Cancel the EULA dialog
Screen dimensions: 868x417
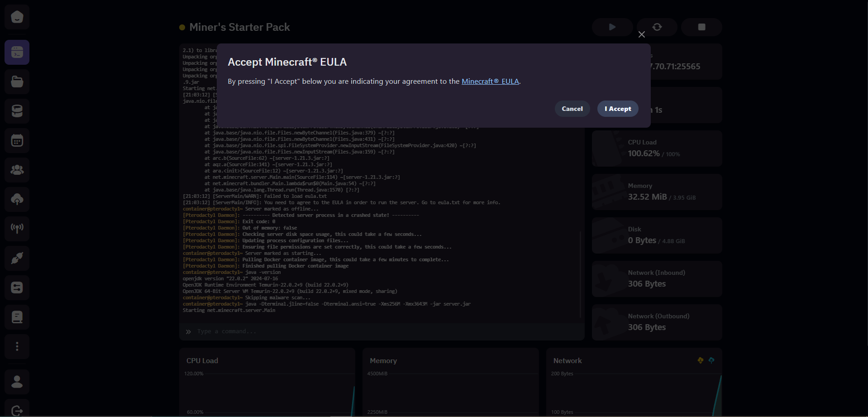point(572,109)
